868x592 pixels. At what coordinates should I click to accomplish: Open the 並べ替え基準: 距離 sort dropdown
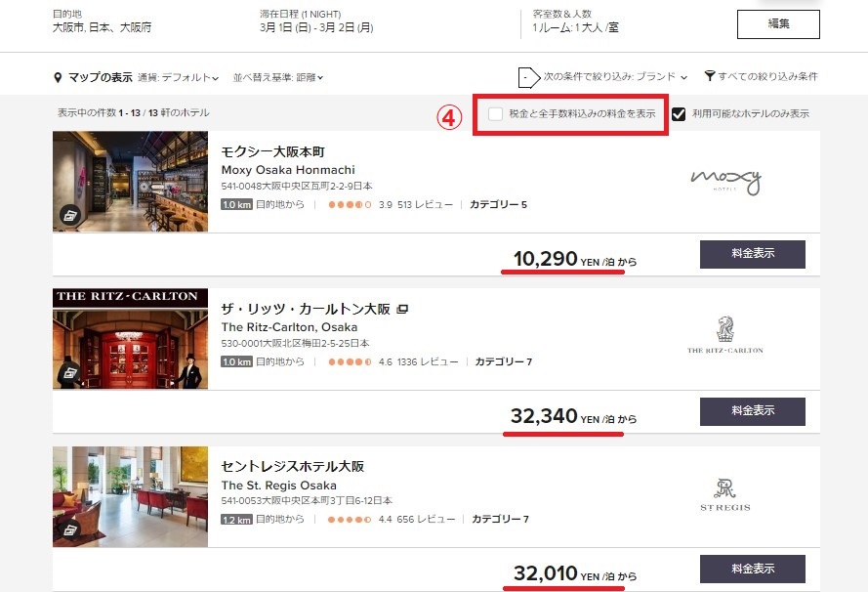(278, 77)
